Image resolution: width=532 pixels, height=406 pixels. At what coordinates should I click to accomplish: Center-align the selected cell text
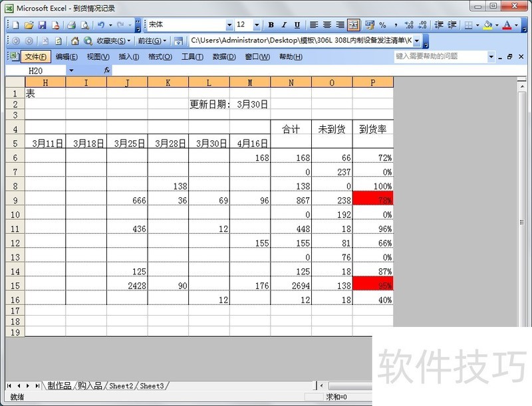[x=326, y=25]
